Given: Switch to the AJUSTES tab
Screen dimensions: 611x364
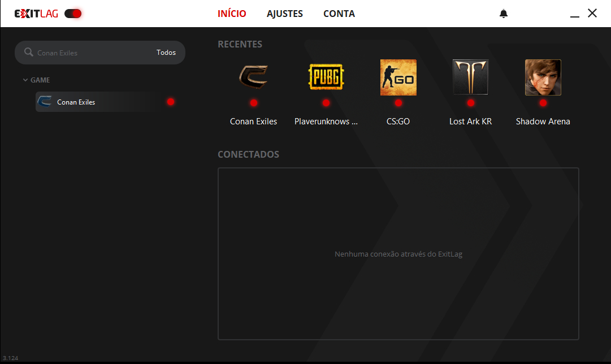Looking at the screenshot, I should point(285,14).
